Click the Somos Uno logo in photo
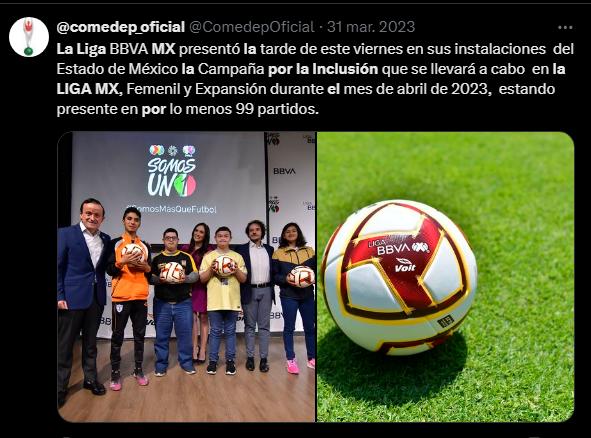The width and height of the screenshot is (591, 438). (172, 171)
